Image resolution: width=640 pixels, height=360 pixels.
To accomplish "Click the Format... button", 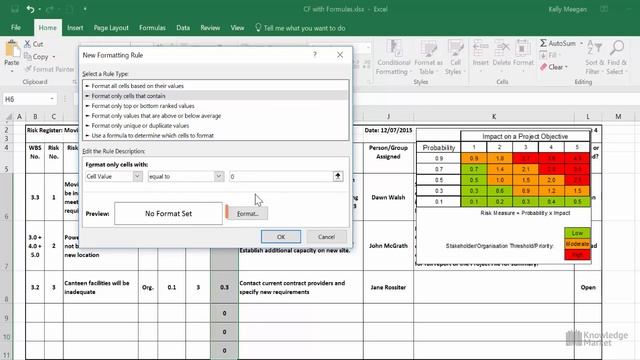I will click(248, 213).
